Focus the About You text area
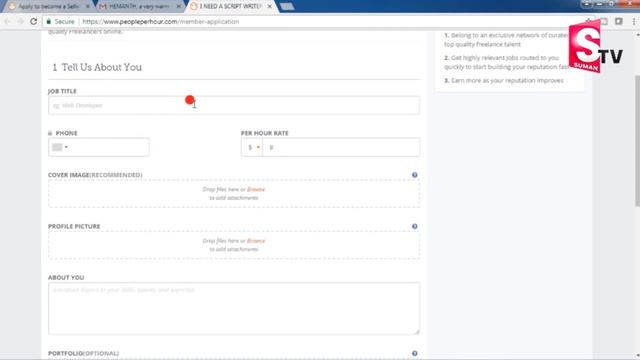 234,309
